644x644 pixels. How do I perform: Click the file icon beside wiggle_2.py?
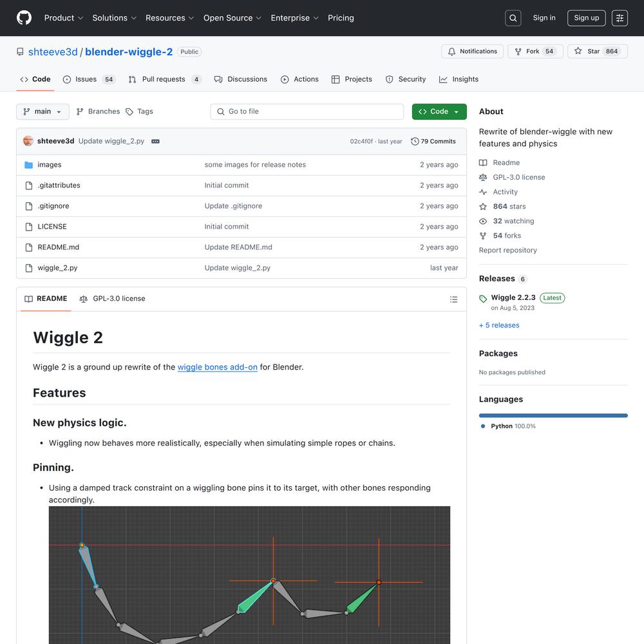tap(29, 268)
